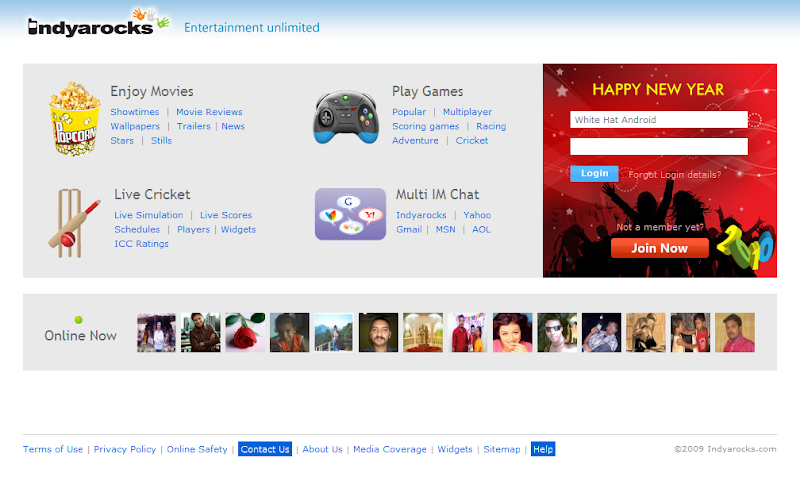
Task: Open Adventure games
Action: (415, 140)
